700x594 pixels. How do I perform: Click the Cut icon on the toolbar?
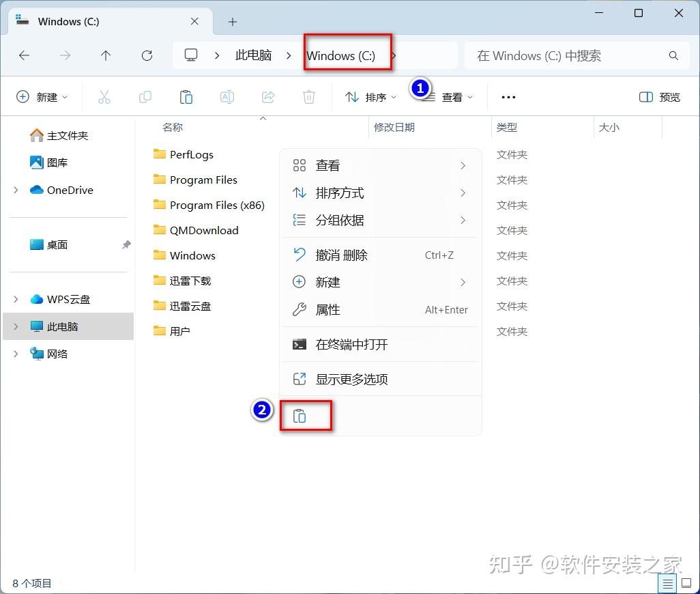coord(104,97)
